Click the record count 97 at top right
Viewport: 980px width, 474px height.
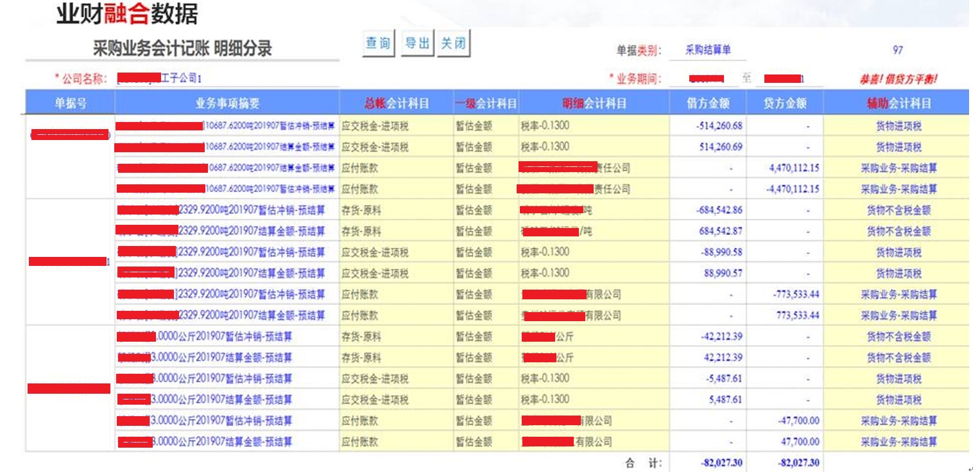(x=897, y=50)
